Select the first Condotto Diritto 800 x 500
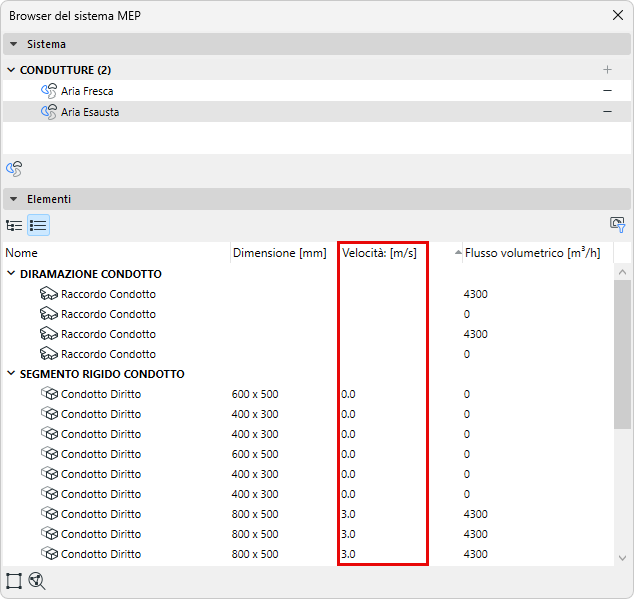The height and width of the screenshot is (599, 634). coord(308,514)
